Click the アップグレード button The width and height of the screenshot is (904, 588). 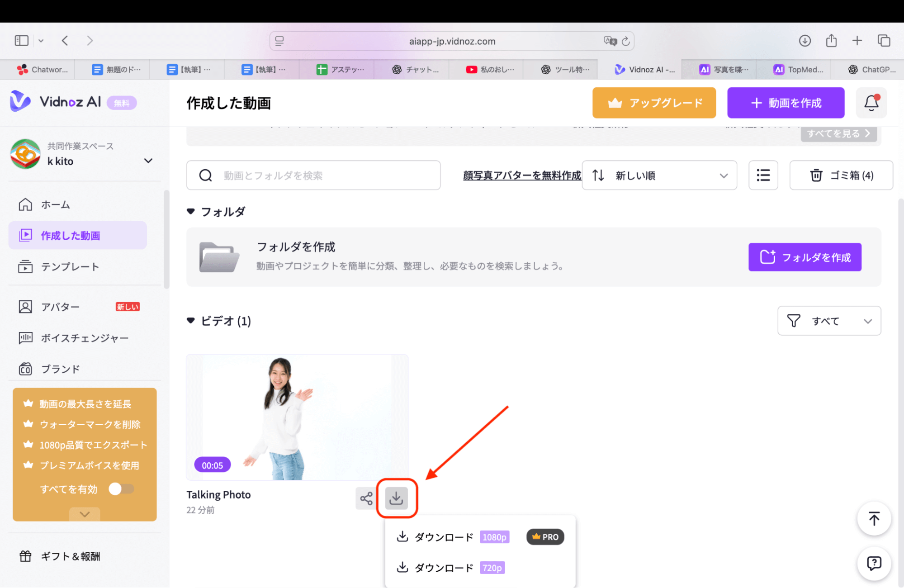point(653,103)
